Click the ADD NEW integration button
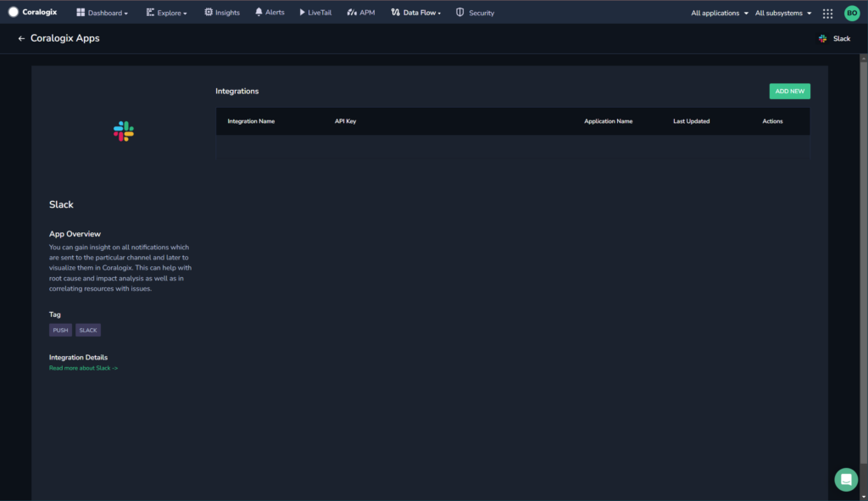 point(789,92)
